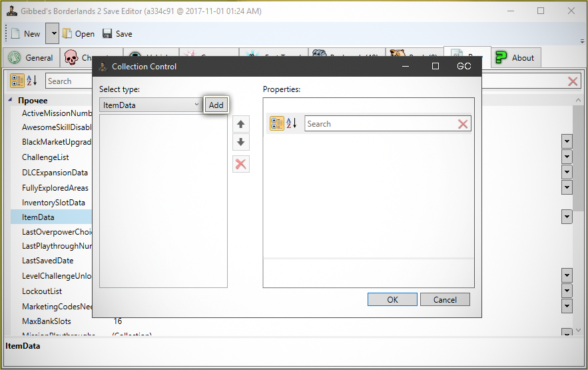588x370 pixels.
Task: Open dropdown on MarketingCodesNeeded row
Action: point(567,306)
